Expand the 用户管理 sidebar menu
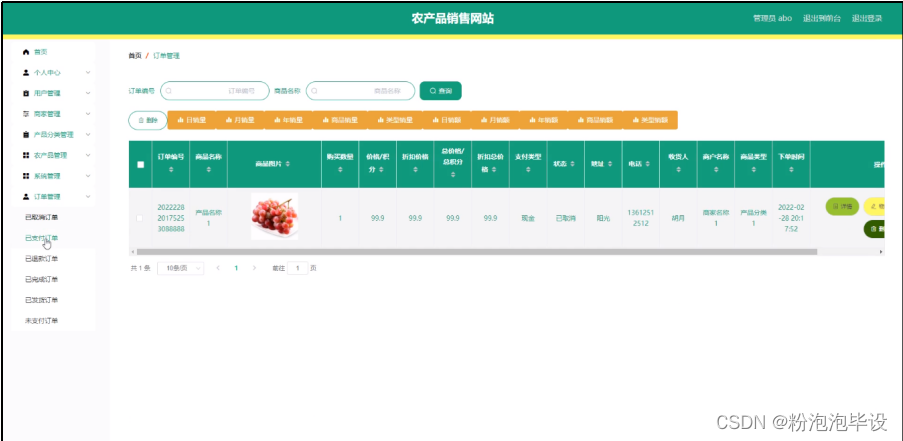903x441 pixels. [x=88, y=93]
